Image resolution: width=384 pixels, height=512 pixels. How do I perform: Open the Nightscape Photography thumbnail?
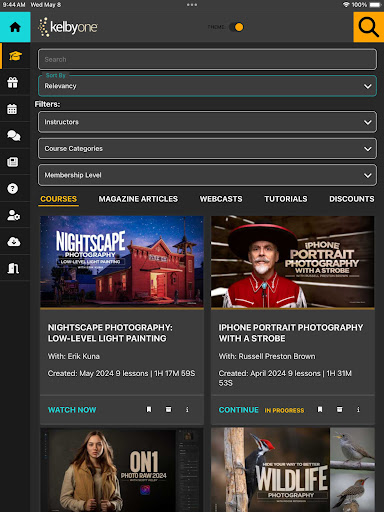click(x=122, y=262)
